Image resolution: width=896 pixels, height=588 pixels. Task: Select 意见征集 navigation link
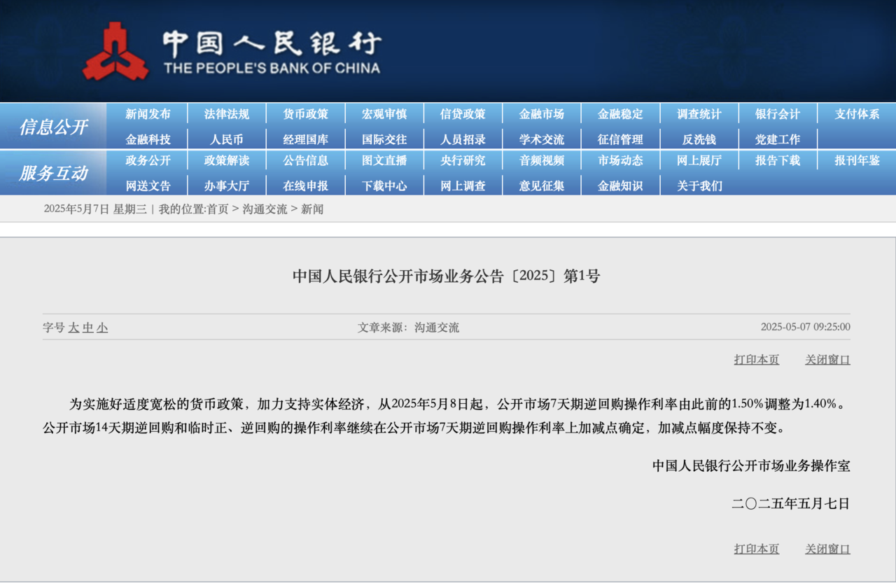(542, 185)
